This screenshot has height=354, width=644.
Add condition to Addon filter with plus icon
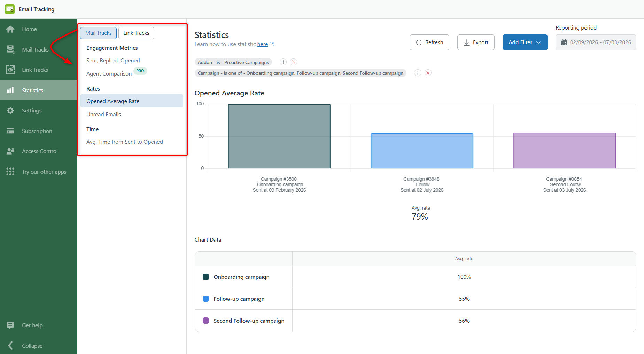click(283, 62)
